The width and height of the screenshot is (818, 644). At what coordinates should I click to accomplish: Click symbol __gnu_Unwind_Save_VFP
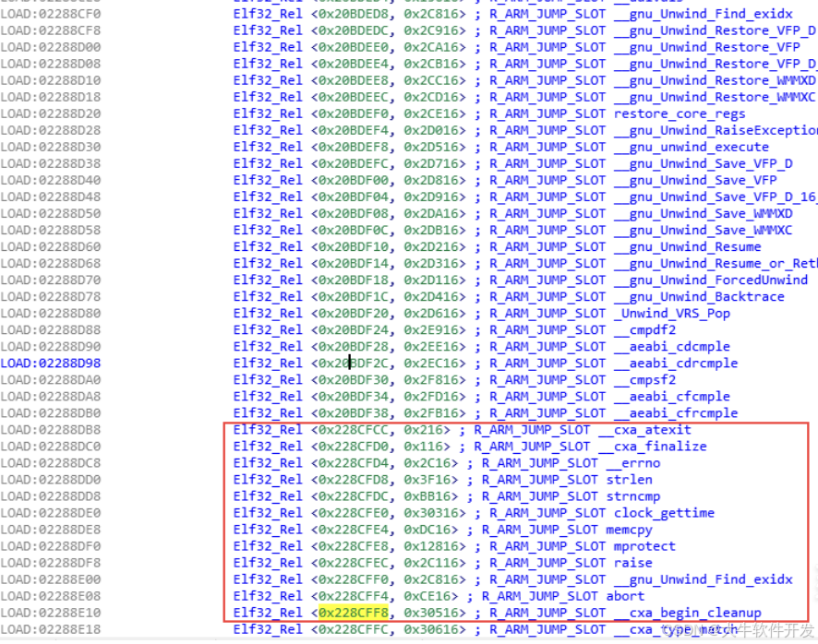[x=695, y=181]
